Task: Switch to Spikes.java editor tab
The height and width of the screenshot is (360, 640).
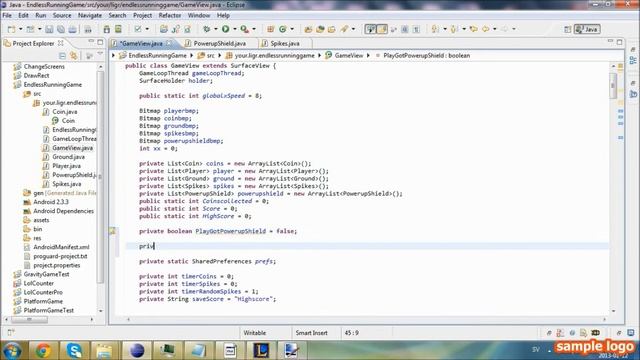Action: pyautogui.click(x=285, y=43)
